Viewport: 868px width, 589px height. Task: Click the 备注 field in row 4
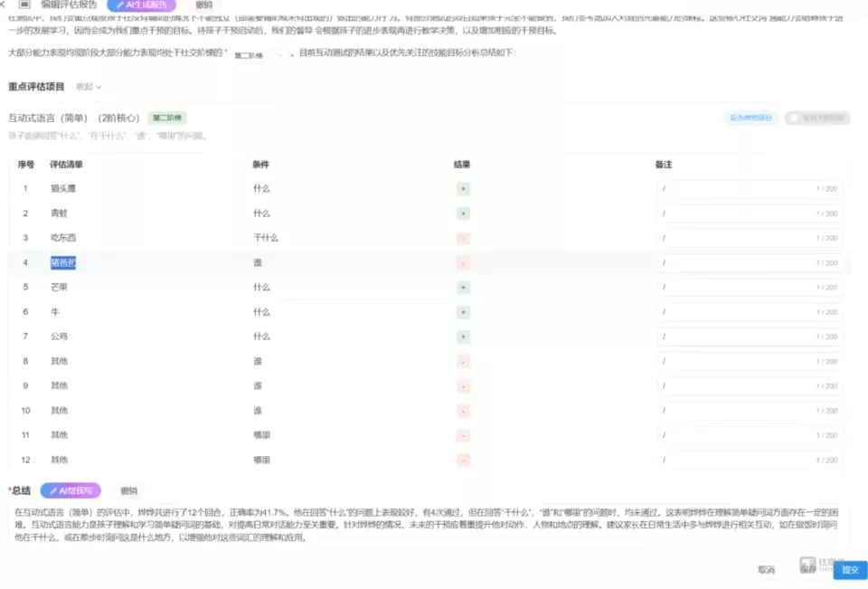tap(750, 262)
